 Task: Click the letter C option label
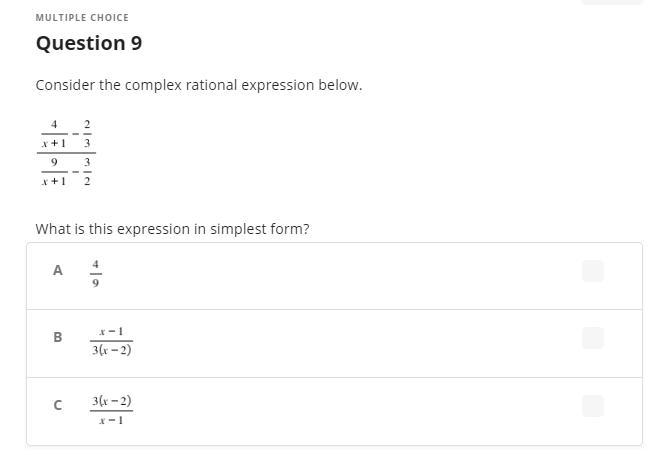tap(58, 405)
